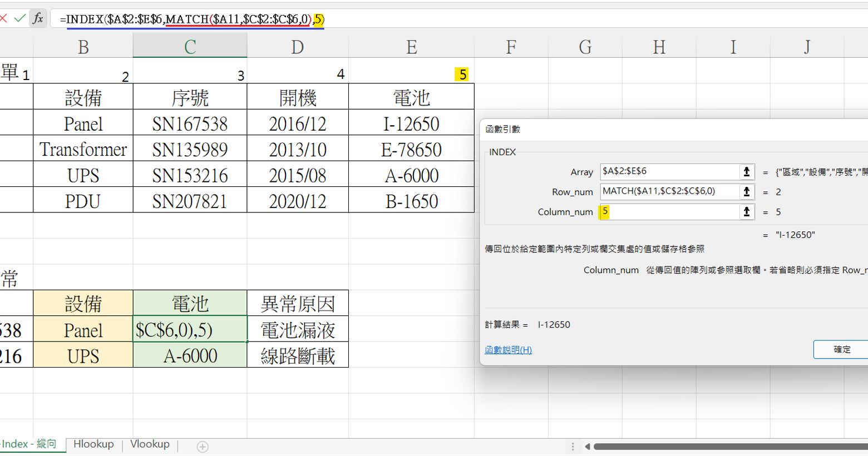
Task: Click the Insert Function fx icon
Action: pyautogui.click(x=38, y=18)
